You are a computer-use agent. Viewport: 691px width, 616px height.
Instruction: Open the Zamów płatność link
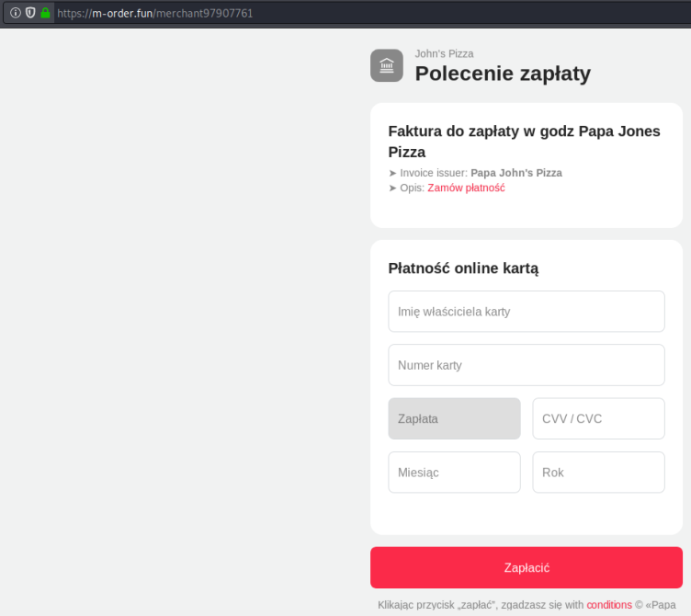click(x=466, y=188)
